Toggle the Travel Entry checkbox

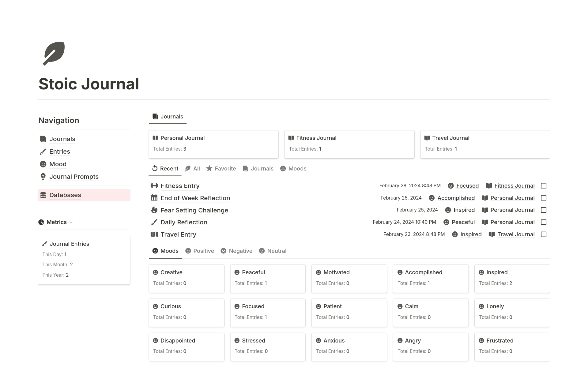tap(544, 234)
